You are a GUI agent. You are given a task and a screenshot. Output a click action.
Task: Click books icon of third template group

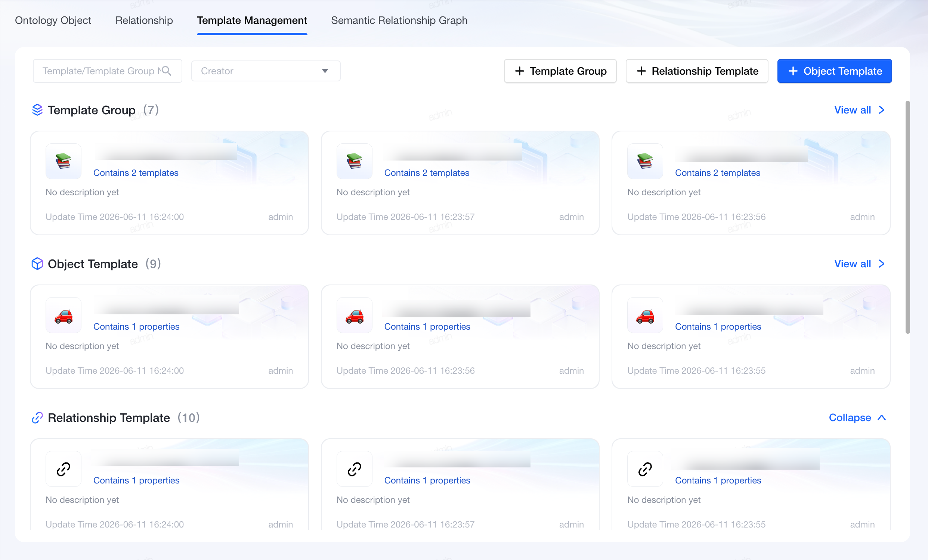(x=645, y=161)
